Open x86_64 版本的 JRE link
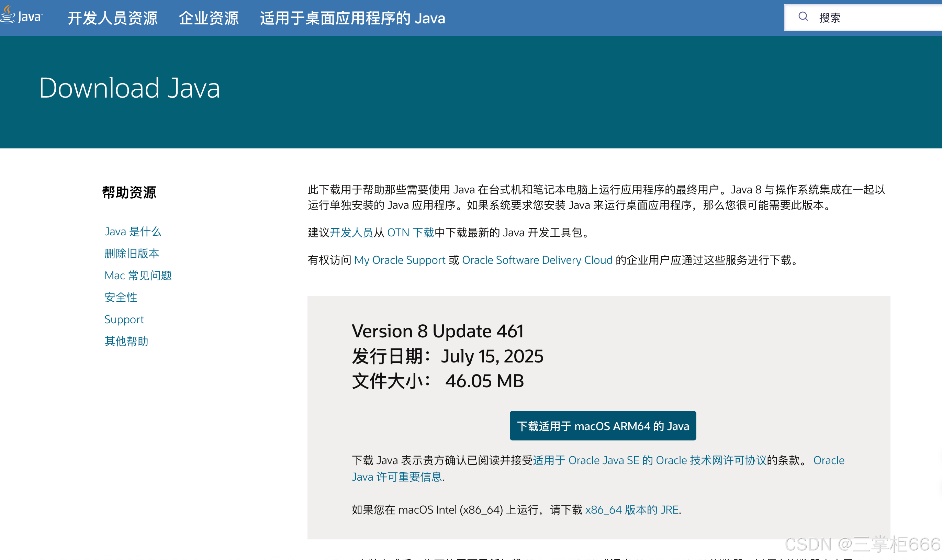This screenshot has width=942, height=560. (x=632, y=510)
